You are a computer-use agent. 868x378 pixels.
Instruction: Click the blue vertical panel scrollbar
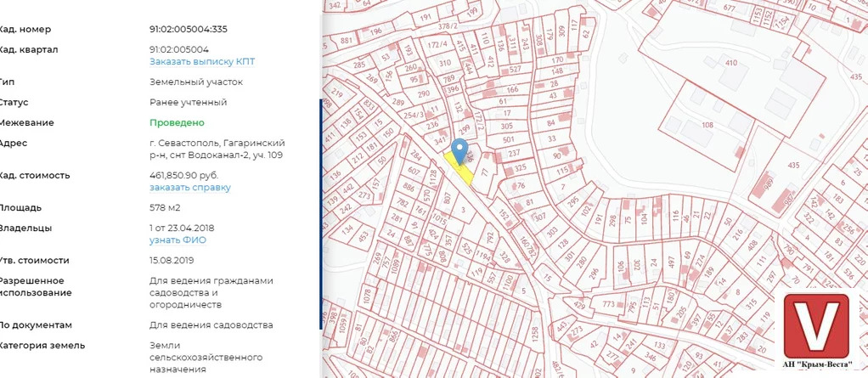(320, 212)
